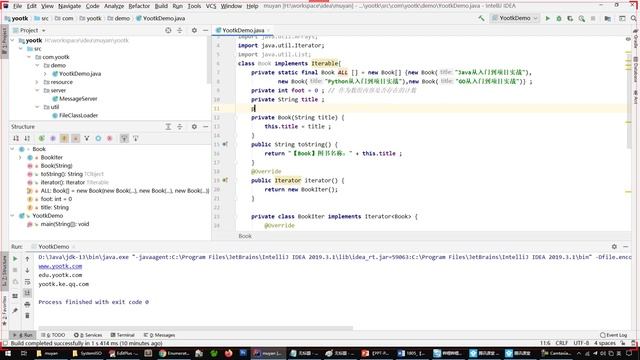Screen dimensions: 640x360
Task: Open the www.yootk.com link in console
Action: click(x=60, y=266)
